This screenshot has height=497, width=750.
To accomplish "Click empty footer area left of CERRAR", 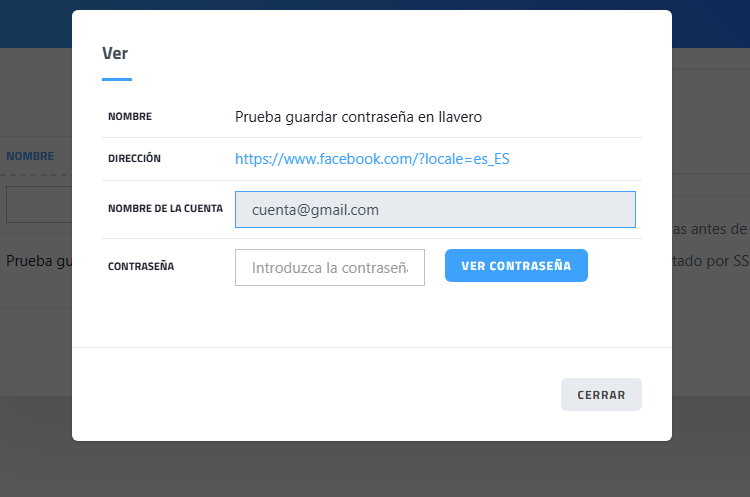I will [300, 394].
